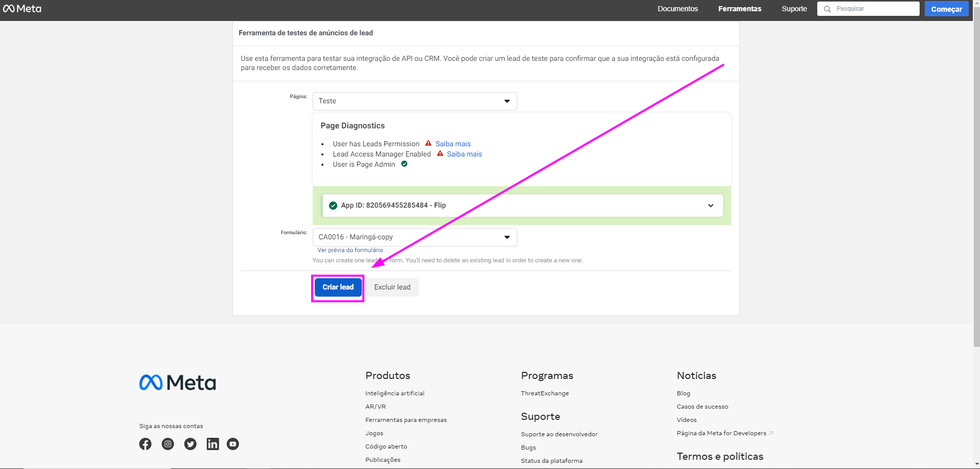Screen dimensions: 980x469
Task: Open AR/VR footer link
Action: 376,407
